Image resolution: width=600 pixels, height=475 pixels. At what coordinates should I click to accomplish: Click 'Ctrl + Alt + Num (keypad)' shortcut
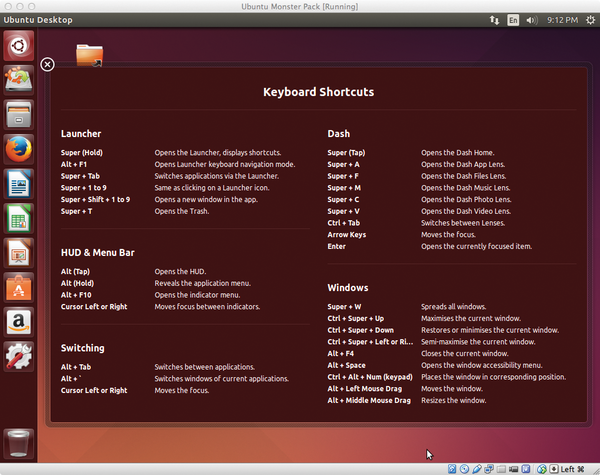click(x=370, y=377)
